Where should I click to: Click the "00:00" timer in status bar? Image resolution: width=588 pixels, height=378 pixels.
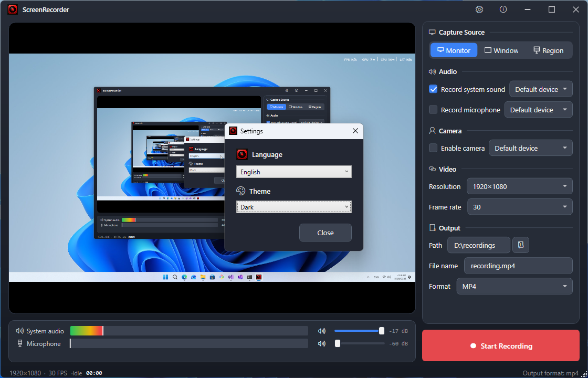94,373
